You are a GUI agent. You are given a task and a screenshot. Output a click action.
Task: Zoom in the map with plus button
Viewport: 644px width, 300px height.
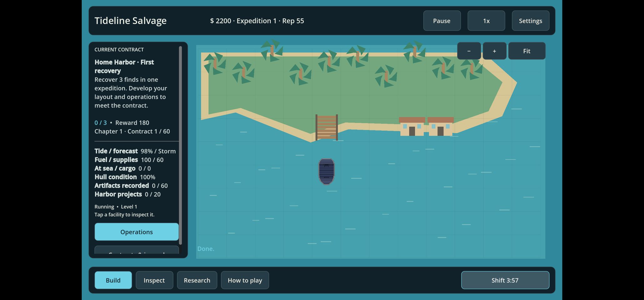[494, 51]
